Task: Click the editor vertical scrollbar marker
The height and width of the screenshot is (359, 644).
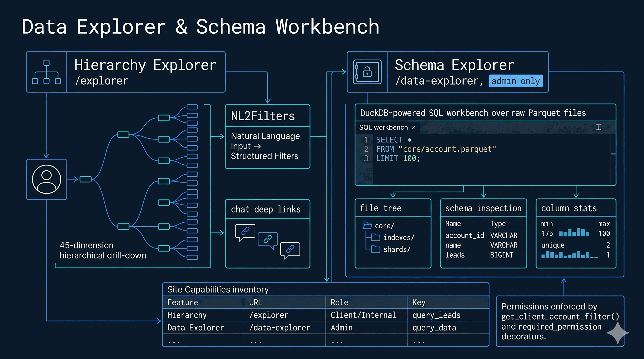Action: click(x=613, y=154)
